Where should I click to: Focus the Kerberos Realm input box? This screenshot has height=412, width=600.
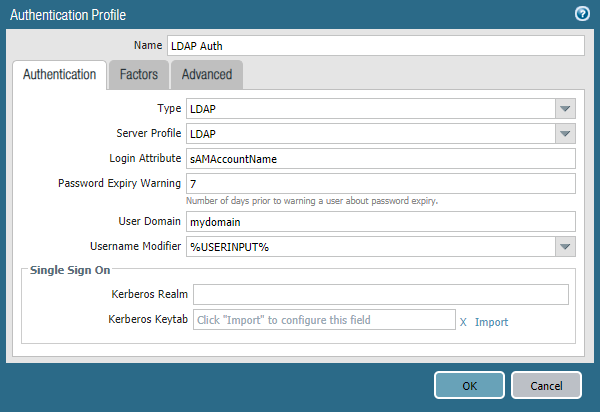(x=380, y=294)
